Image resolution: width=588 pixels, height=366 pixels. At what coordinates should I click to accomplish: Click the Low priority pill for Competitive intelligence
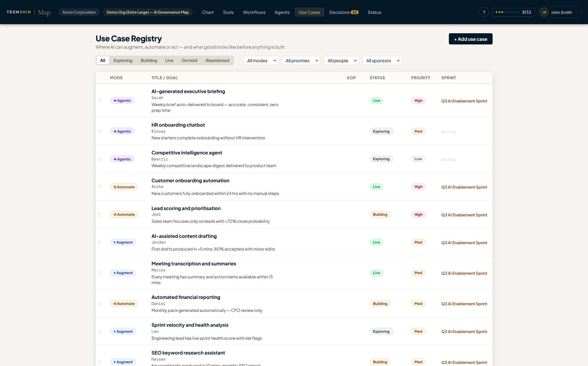click(x=418, y=159)
